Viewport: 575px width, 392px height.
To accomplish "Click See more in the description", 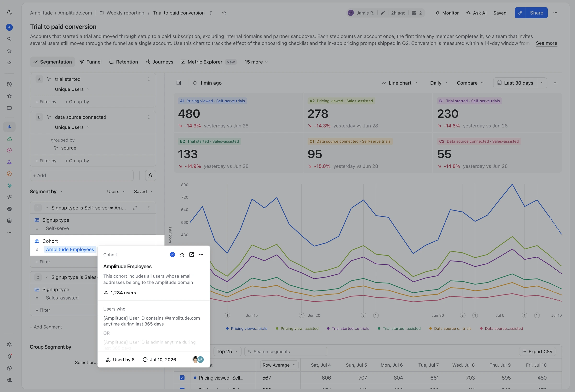I will coord(546,43).
